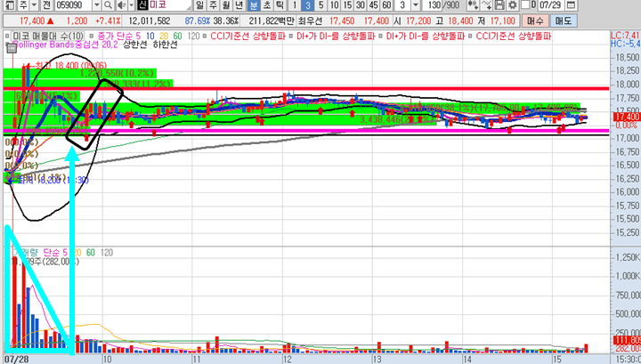The width and height of the screenshot is (641, 364).
Task: Switch to monthly chart with 월 button
Action: (x=226, y=5)
